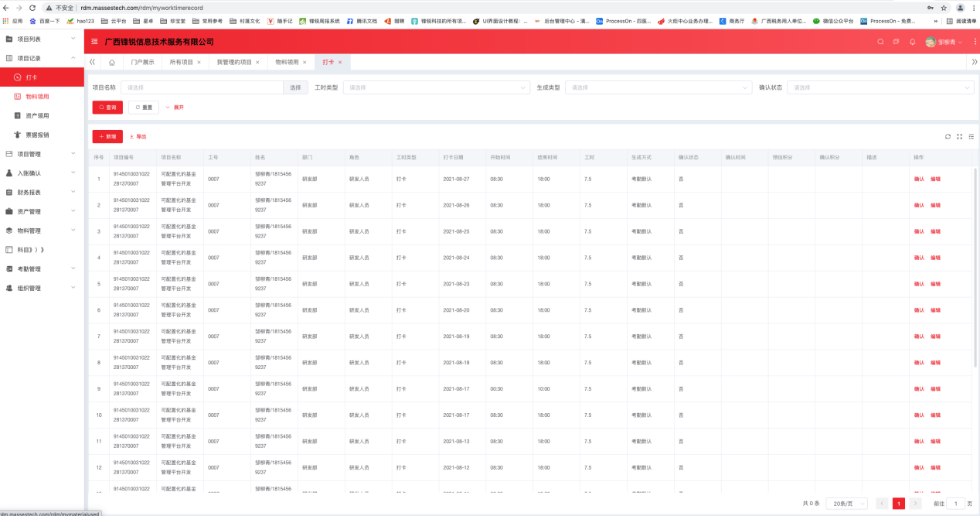Click the message window icon beside bell
The image size is (980, 516).
(896, 42)
